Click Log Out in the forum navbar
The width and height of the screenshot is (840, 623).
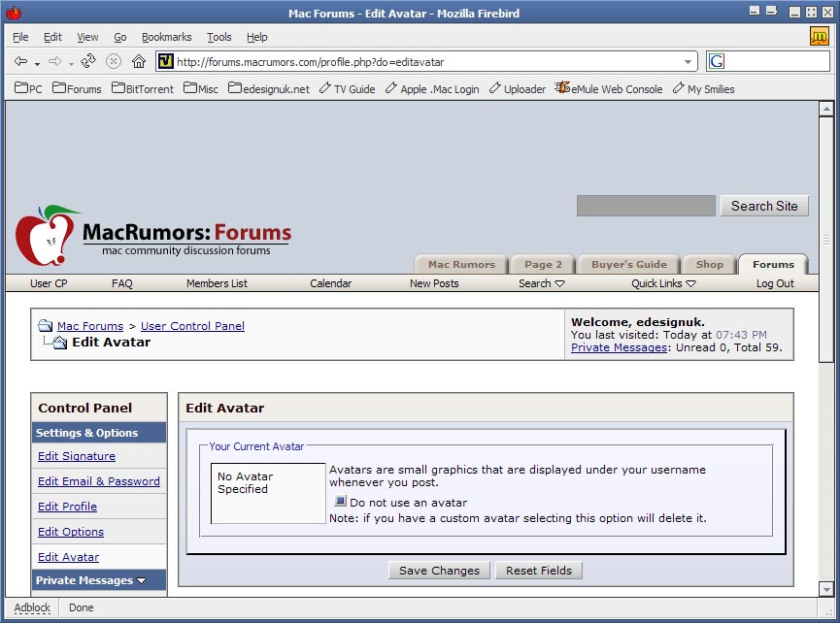(775, 283)
